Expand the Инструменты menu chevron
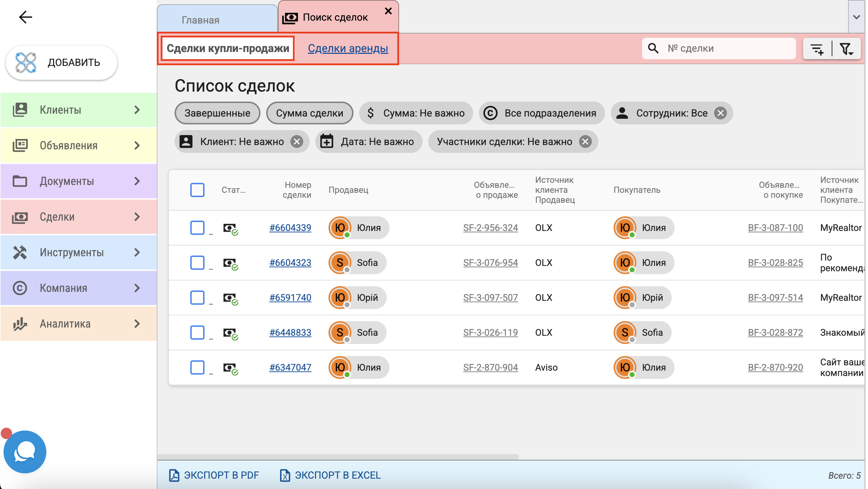 click(x=137, y=252)
